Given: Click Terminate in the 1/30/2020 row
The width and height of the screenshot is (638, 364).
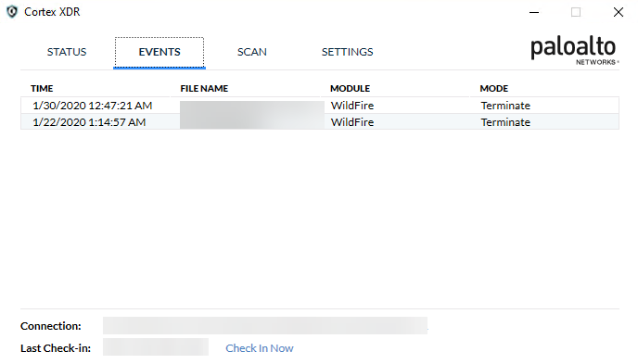Looking at the screenshot, I should [505, 106].
